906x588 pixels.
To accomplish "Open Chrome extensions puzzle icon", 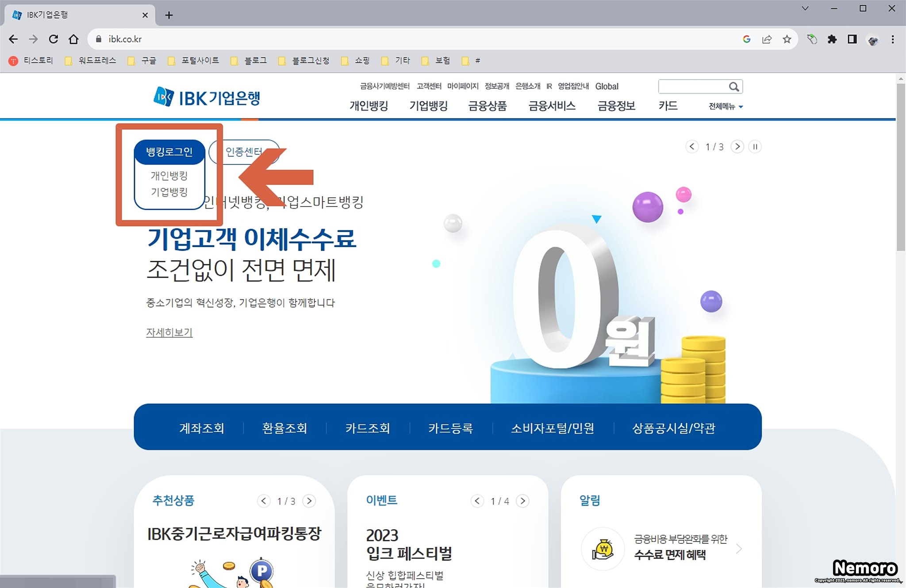I will [832, 39].
